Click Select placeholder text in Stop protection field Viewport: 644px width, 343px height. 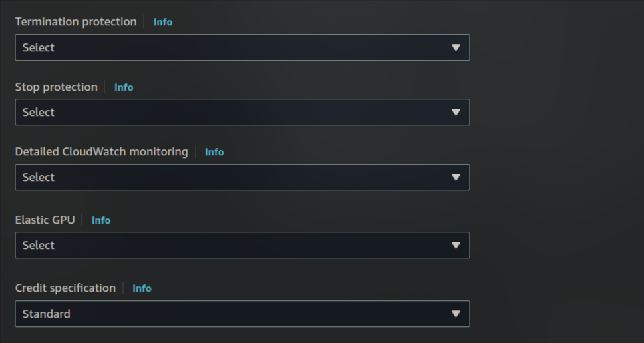pyautogui.click(x=39, y=112)
